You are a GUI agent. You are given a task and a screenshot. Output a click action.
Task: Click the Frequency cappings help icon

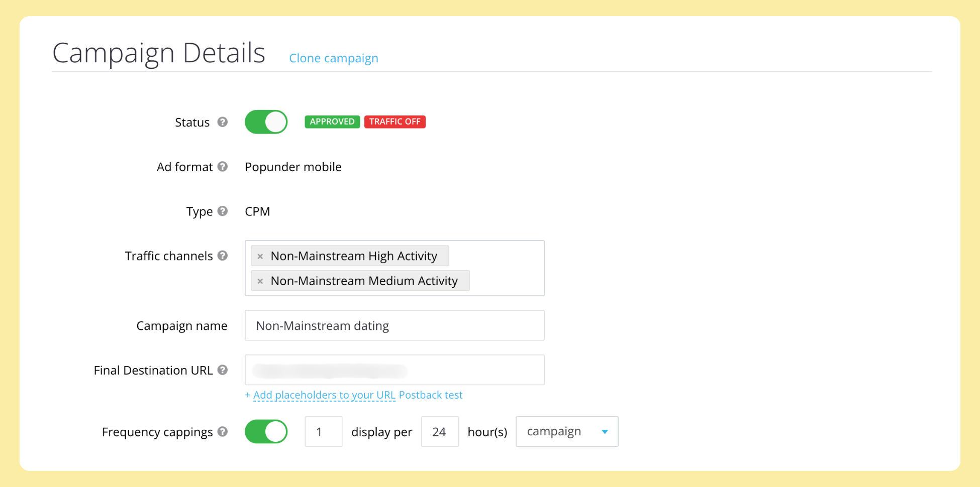click(223, 432)
